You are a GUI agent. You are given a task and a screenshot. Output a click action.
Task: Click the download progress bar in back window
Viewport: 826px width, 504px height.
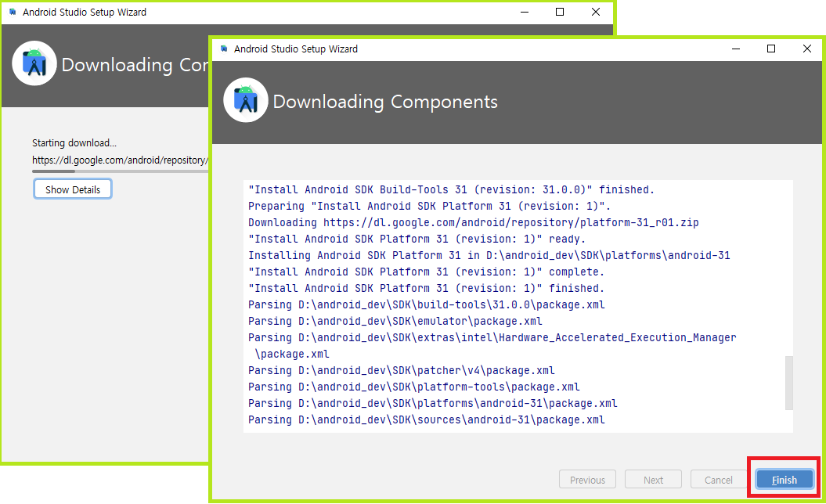coord(120,171)
